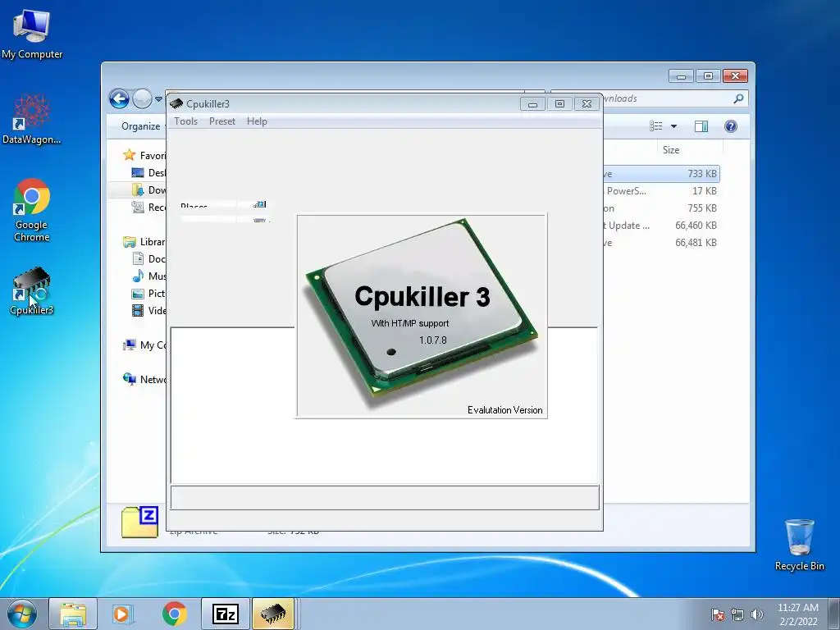Open Chrome from the taskbar

tap(174, 614)
